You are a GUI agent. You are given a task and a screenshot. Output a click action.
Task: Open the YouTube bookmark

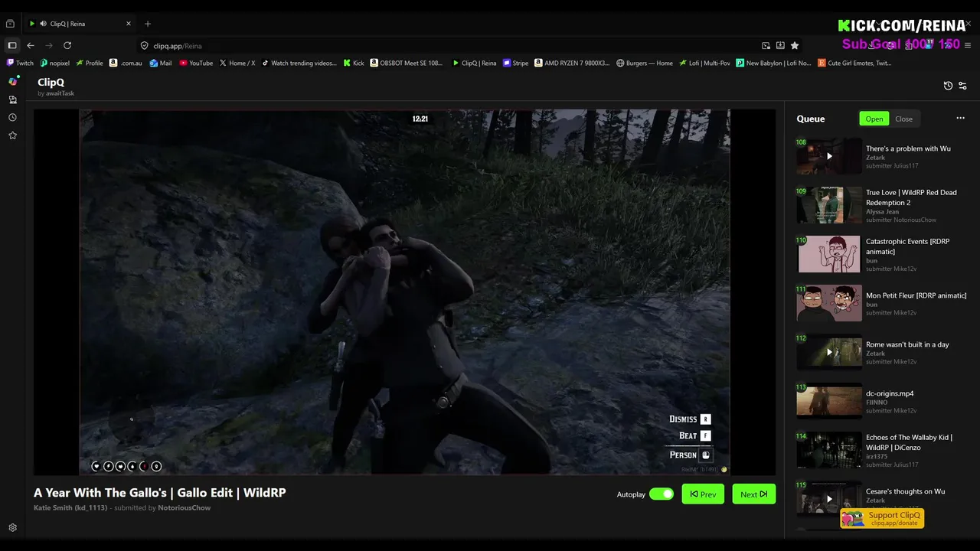(x=196, y=63)
